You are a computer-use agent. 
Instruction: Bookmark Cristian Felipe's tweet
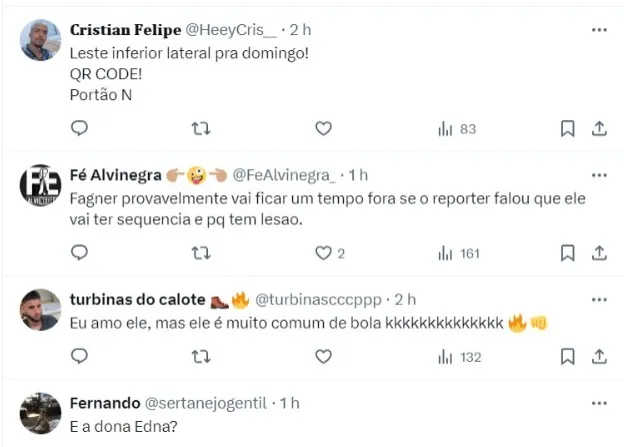click(x=567, y=128)
